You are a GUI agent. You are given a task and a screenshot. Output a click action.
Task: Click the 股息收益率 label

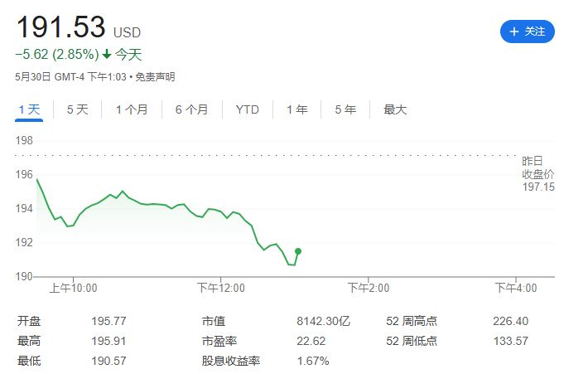click(x=230, y=361)
